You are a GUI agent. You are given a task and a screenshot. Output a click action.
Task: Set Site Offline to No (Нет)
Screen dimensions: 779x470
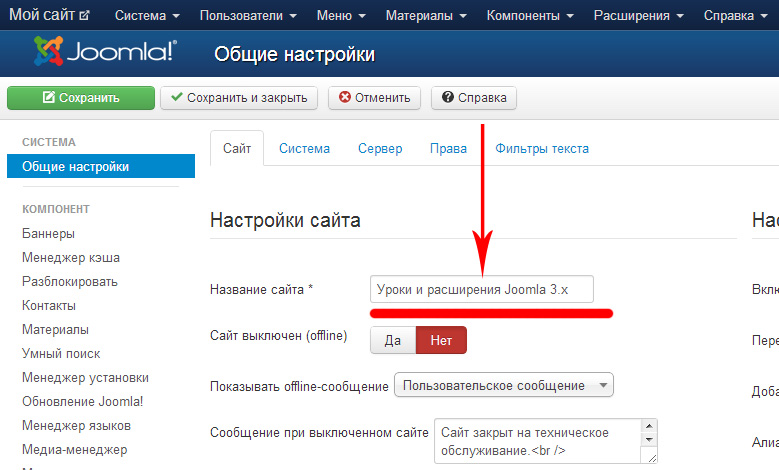click(x=441, y=340)
